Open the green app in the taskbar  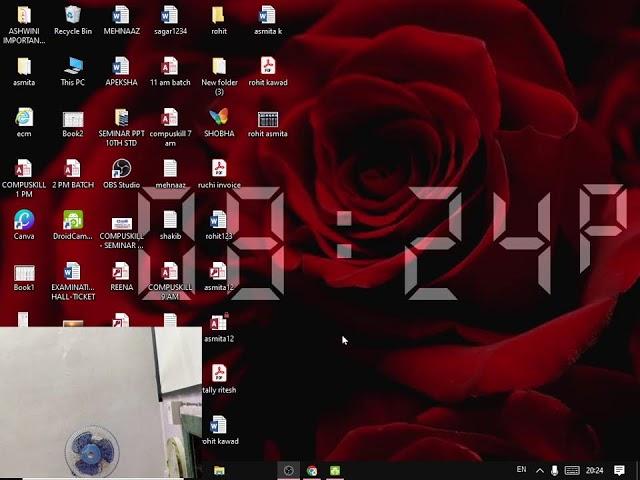click(x=335, y=471)
